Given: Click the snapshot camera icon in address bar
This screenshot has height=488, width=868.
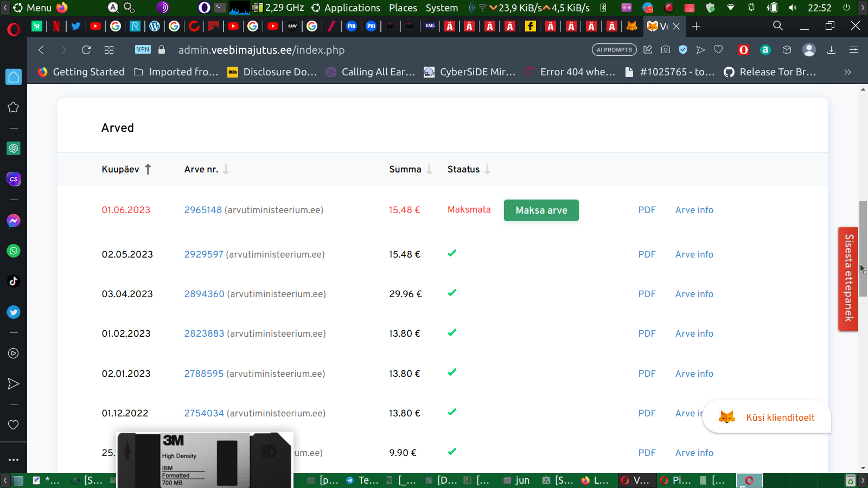Looking at the screenshot, I should click(x=666, y=50).
